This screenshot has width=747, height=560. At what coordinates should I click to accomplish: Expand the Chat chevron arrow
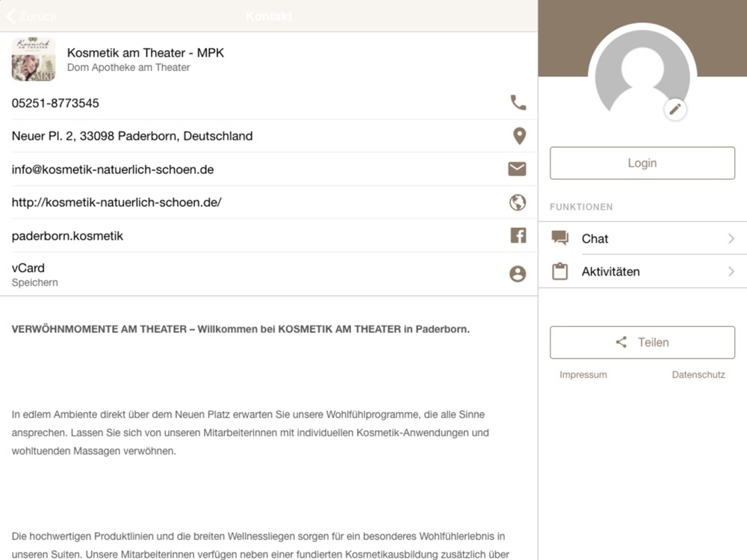coord(731,238)
